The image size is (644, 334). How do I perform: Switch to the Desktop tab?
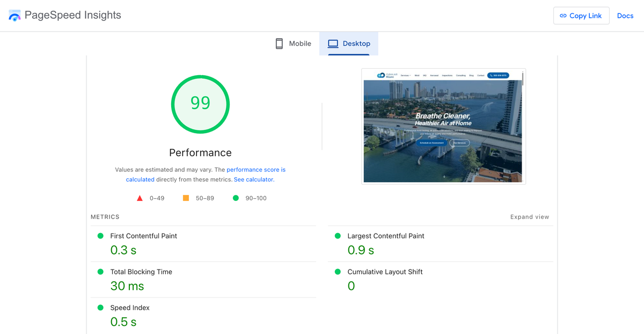pyautogui.click(x=349, y=43)
